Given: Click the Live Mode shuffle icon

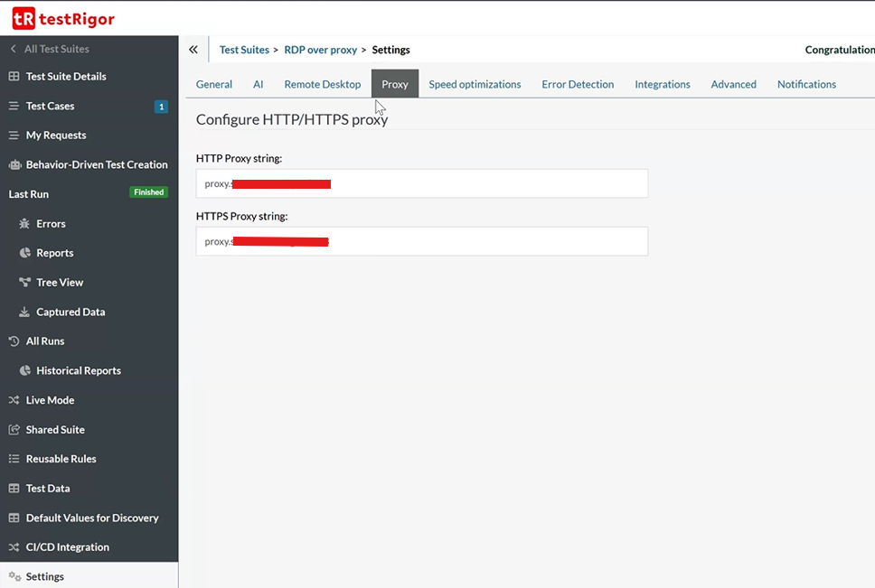Looking at the screenshot, I should [x=14, y=400].
